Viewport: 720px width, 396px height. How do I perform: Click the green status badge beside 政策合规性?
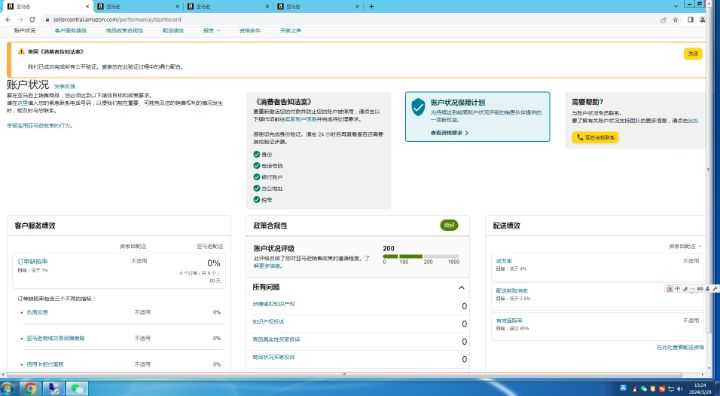point(449,226)
